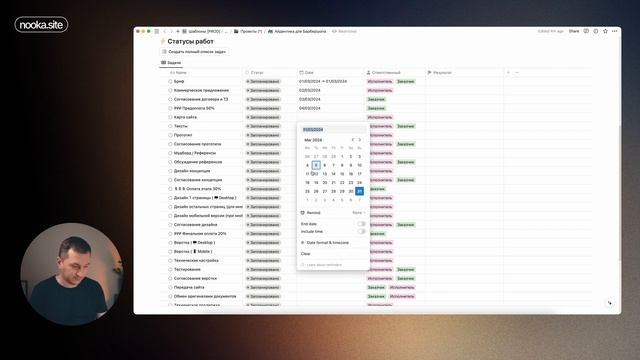This screenshot has height=360, width=640.
Task: Open the updates clock icon in top bar
Action: pos(596,31)
